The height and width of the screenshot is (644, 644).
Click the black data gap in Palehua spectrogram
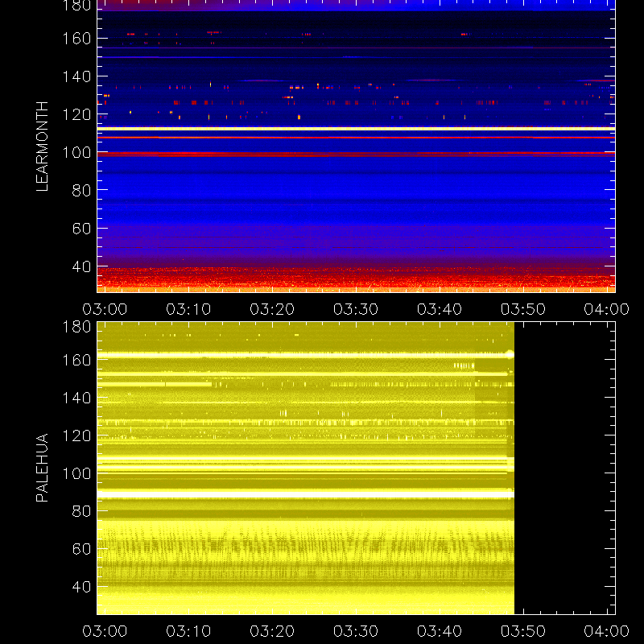[565, 469]
